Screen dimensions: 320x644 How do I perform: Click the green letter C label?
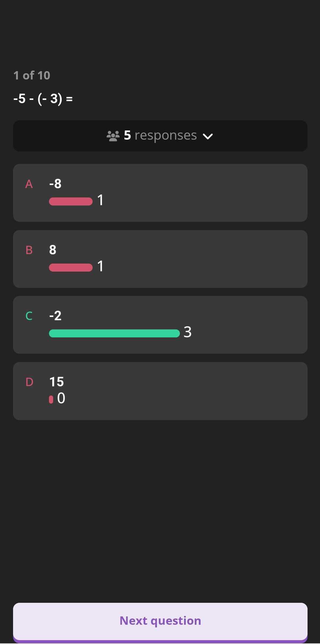(x=29, y=316)
